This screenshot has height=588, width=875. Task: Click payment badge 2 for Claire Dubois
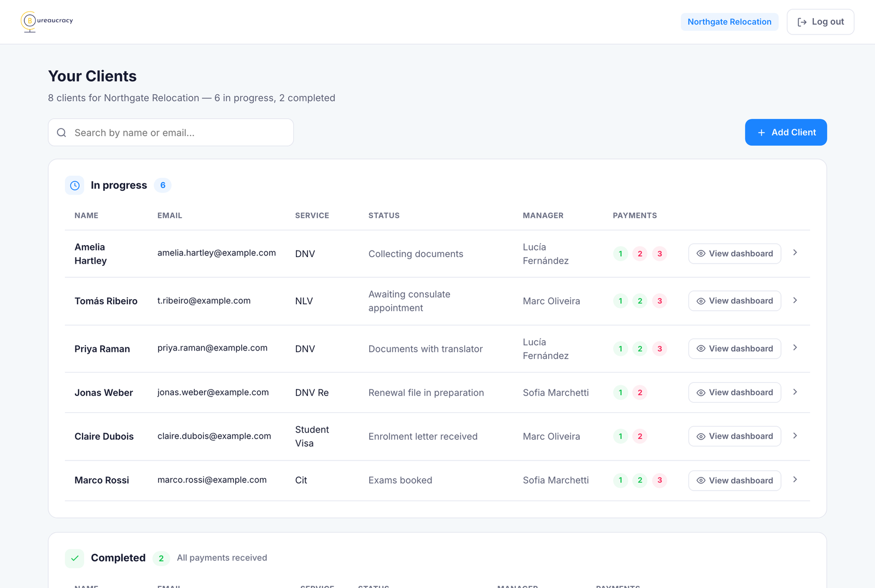point(640,436)
